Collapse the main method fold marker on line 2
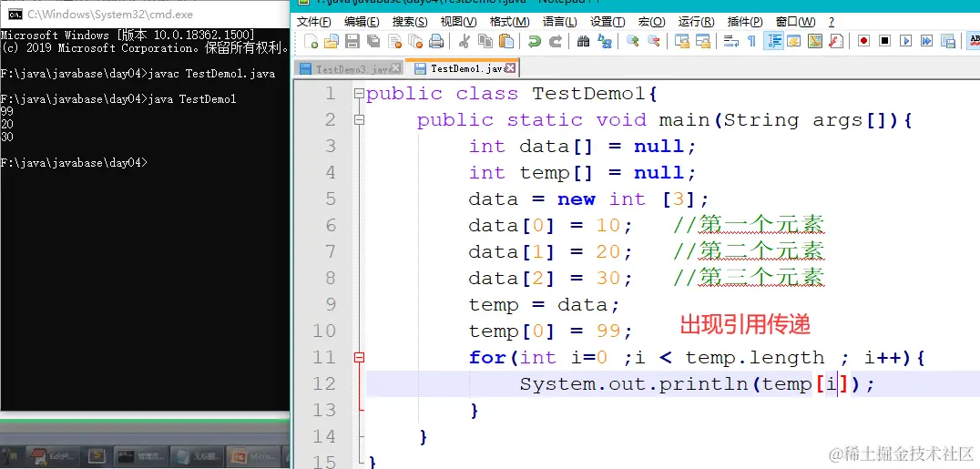 pos(359,120)
